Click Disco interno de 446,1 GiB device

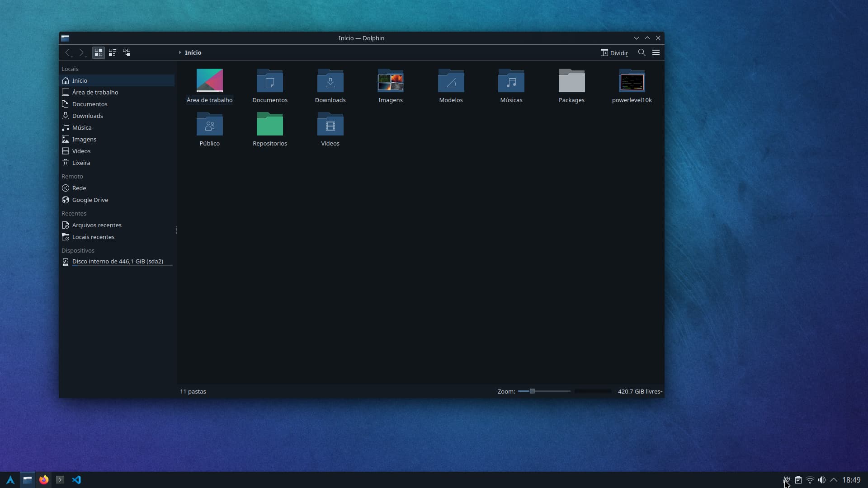pyautogui.click(x=118, y=261)
